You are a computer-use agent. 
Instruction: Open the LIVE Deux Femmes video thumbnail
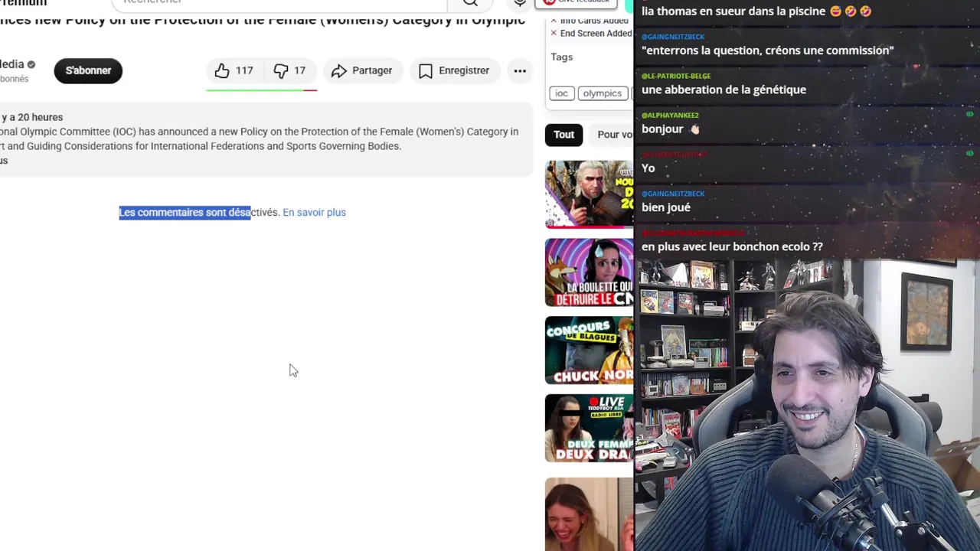pyautogui.click(x=589, y=429)
